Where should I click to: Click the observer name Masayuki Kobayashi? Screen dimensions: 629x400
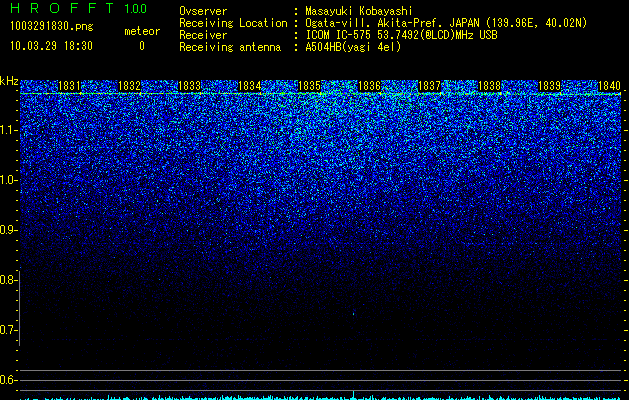[x=359, y=11]
